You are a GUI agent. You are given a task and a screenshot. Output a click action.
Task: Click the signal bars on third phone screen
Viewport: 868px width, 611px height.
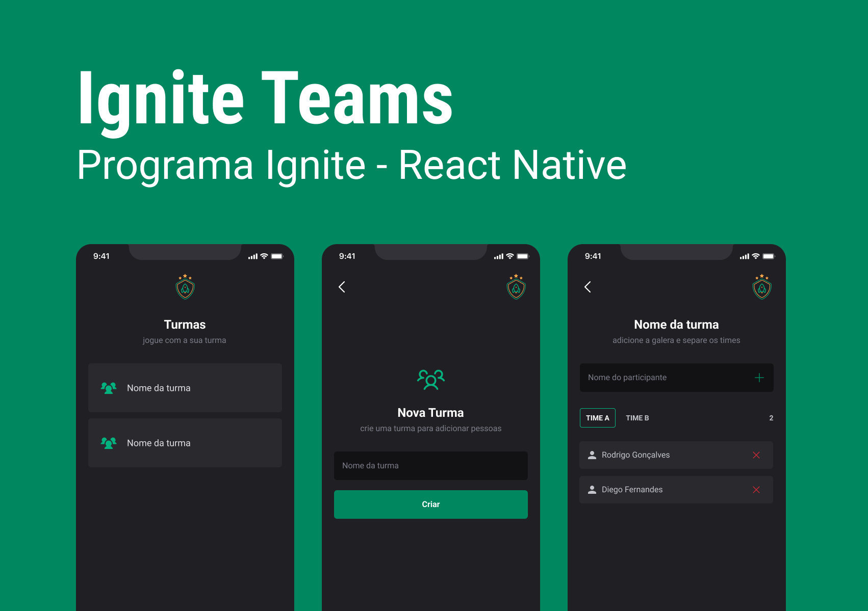(745, 256)
